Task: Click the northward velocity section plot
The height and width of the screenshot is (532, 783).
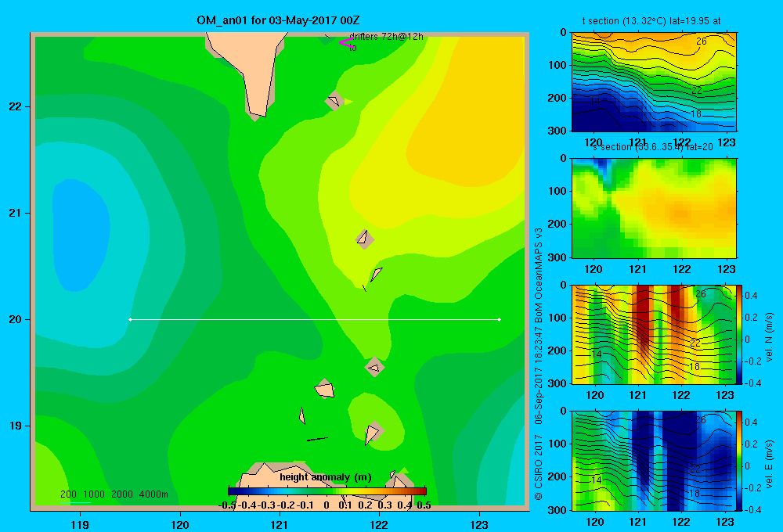Action: (x=654, y=334)
